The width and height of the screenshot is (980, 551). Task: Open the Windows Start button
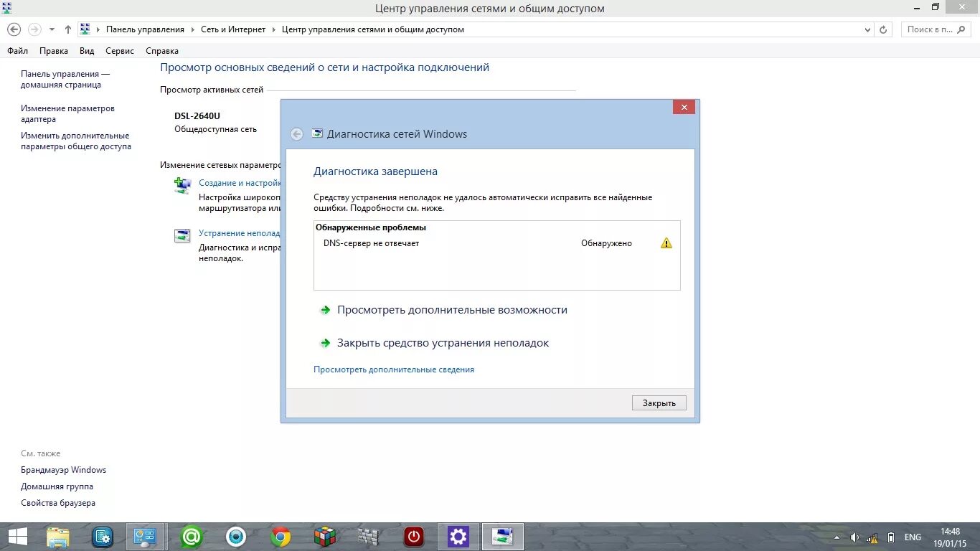coord(18,537)
